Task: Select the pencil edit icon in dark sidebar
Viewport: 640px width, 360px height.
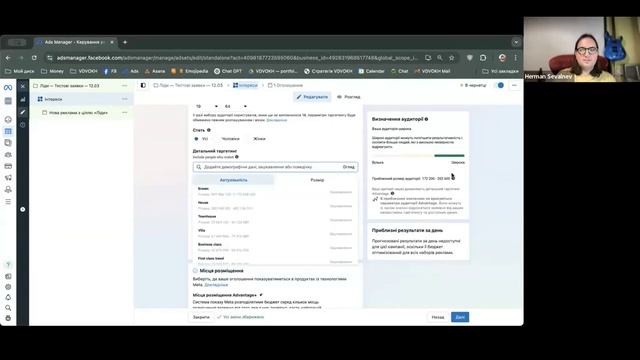Action: point(23,112)
